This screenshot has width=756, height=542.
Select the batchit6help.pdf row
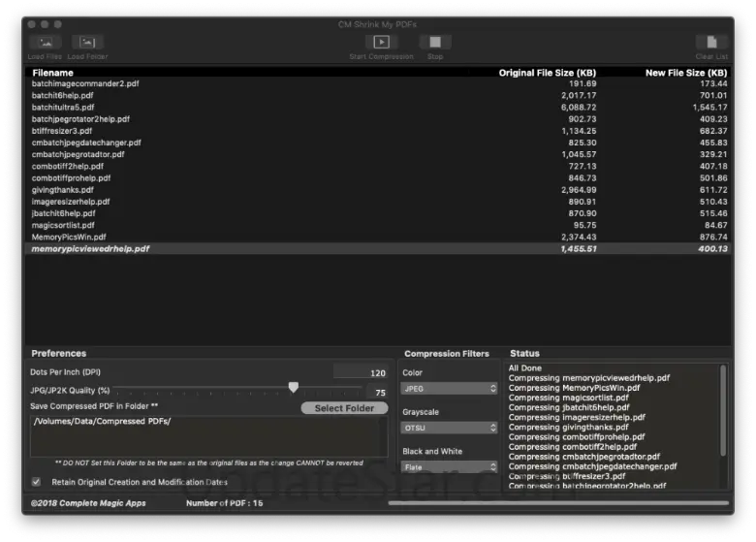[378, 95]
